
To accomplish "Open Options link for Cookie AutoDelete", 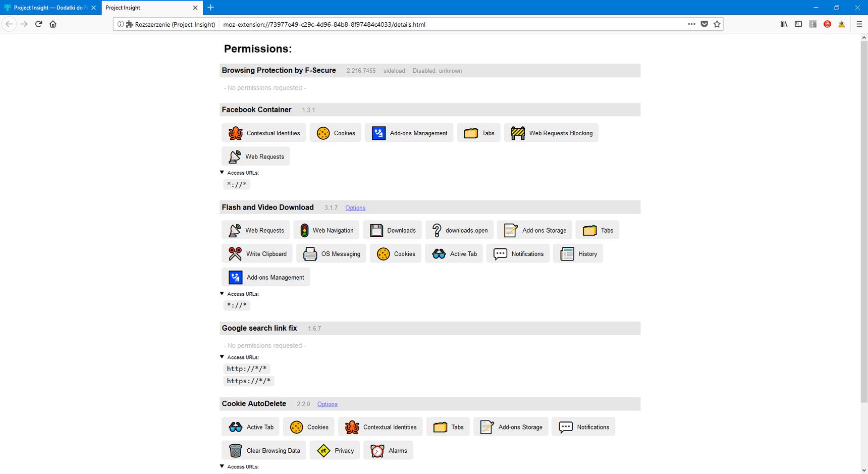I will coord(327,404).
